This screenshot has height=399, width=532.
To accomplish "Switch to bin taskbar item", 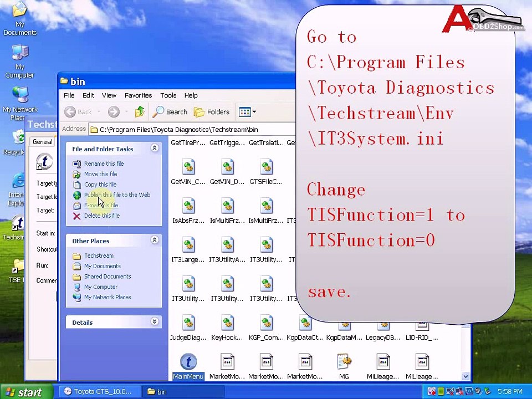I will pos(183,392).
